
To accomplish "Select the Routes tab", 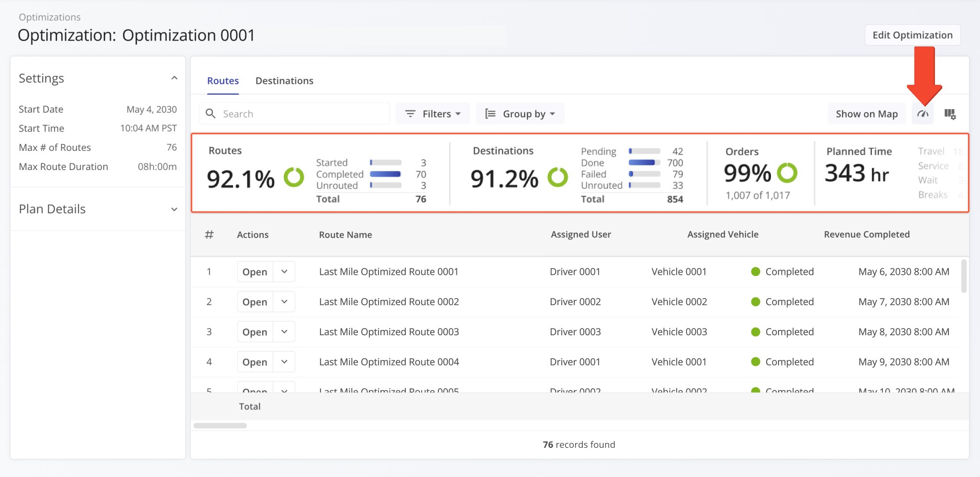I will pyautogui.click(x=223, y=81).
